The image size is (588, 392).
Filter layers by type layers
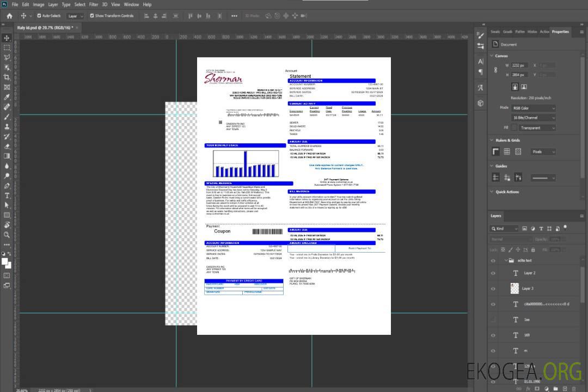tap(542, 229)
